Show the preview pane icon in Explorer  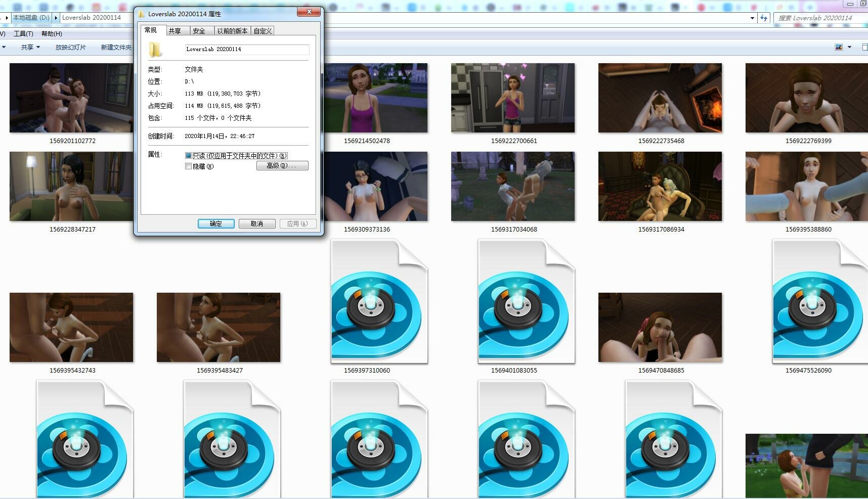tap(864, 47)
